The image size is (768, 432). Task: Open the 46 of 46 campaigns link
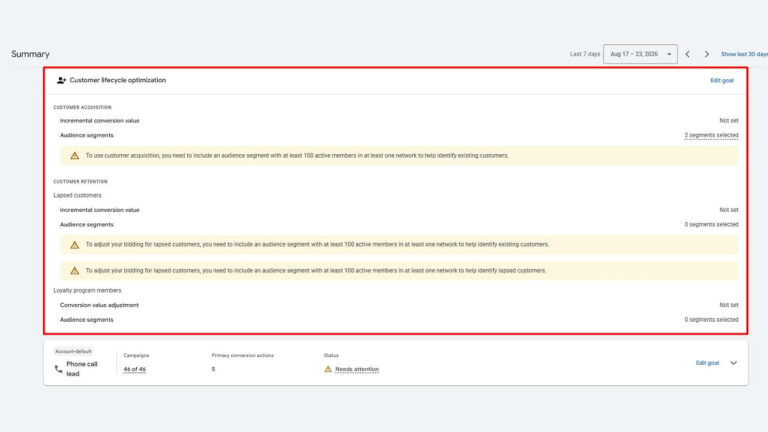tap(134, 369)
